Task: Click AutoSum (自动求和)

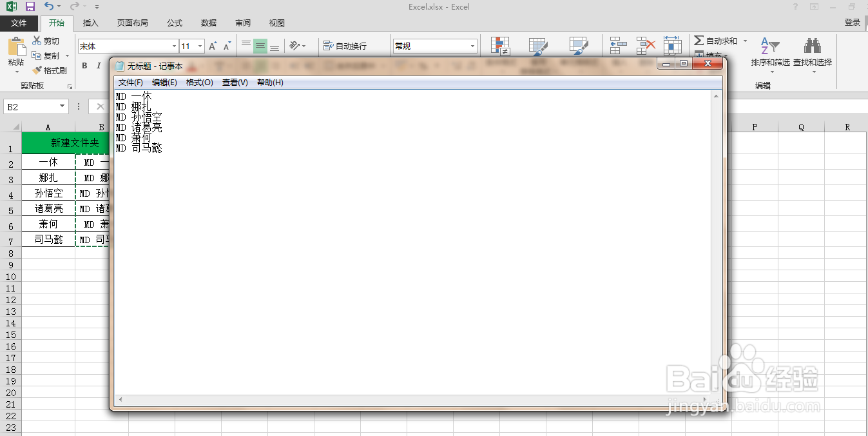Action: tap(716, 41)
